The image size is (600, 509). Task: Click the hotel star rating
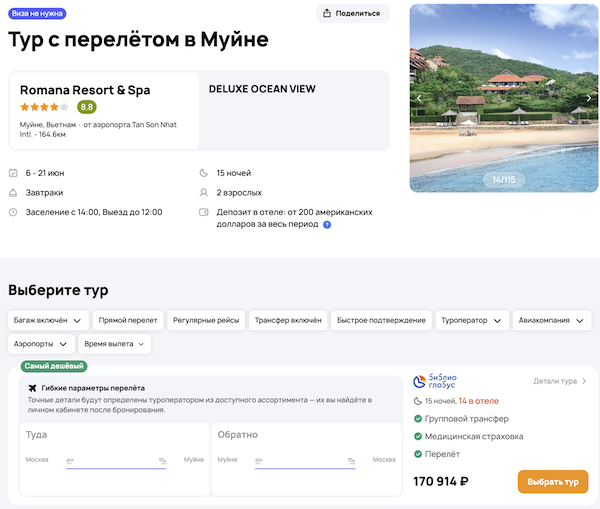(x=44, y=107)
